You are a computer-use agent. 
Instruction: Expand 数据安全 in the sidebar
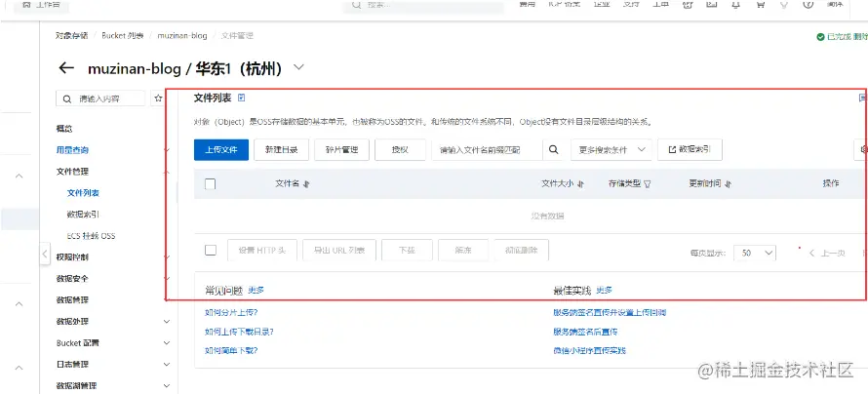click(x=167, y=278)
